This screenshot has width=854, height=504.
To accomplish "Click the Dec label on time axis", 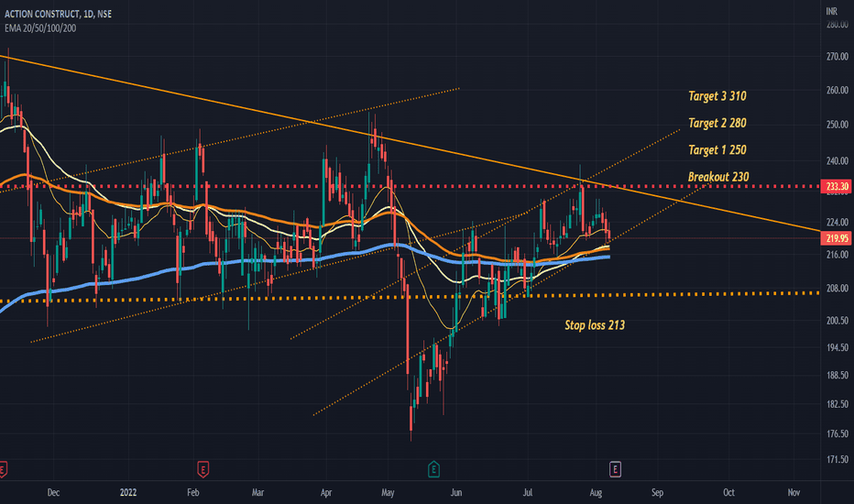I will (x=53, y=493).
